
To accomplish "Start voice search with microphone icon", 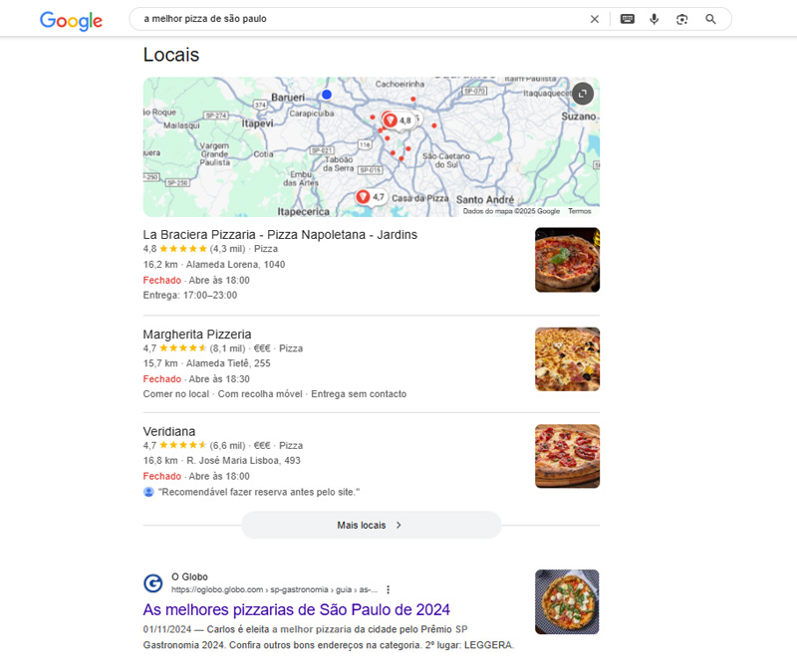I will (655, 19).
